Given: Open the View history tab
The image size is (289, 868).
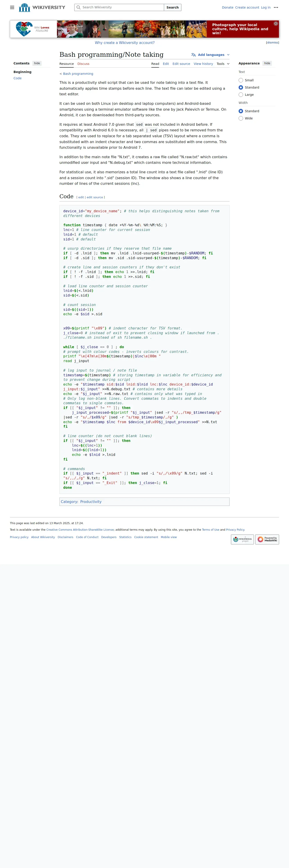Looking at the screenshot, I should 203,64.
